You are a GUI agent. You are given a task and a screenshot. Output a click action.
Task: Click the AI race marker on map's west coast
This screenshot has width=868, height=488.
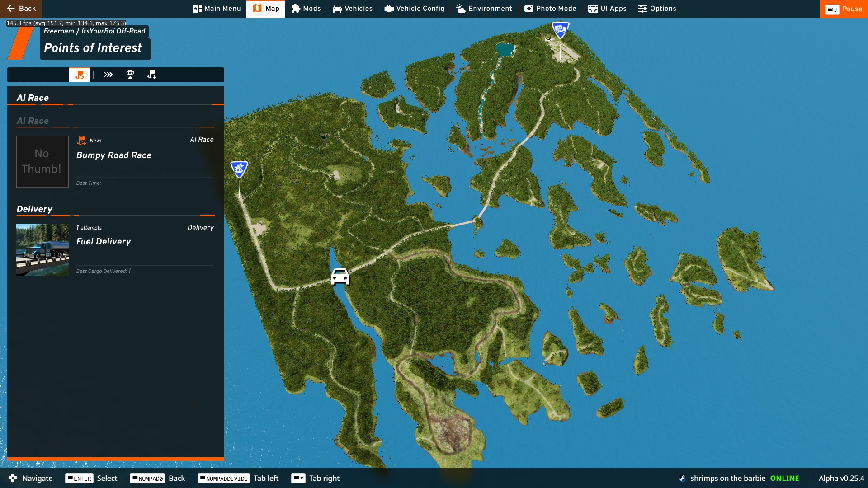(239, 169)
